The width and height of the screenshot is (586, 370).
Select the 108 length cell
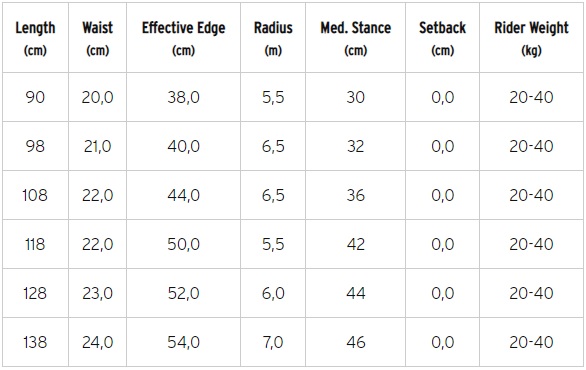(35, 195)
